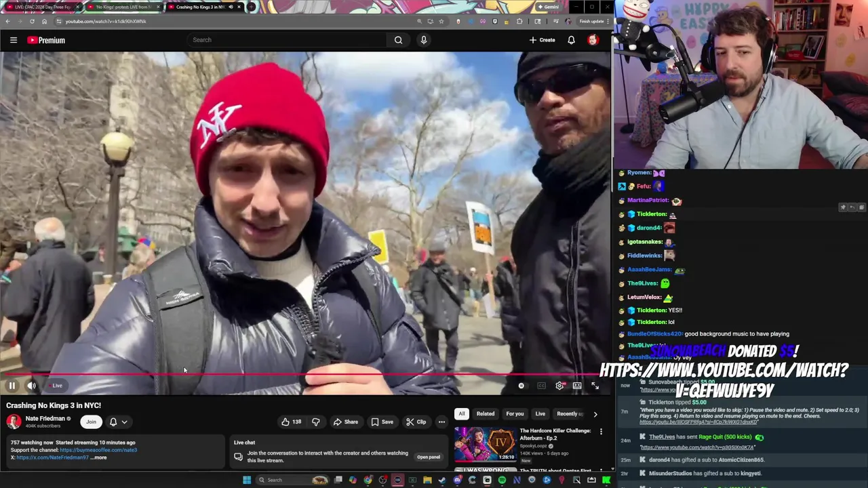Focus the YouTube search field
The height and width of the screenshot is (488, 868).
point(288,40)
